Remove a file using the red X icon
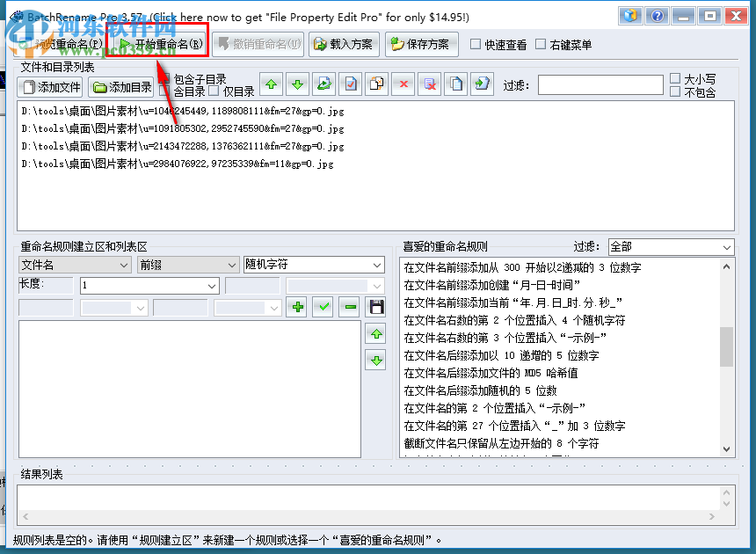The image size is (756, 554). [402, 84]
